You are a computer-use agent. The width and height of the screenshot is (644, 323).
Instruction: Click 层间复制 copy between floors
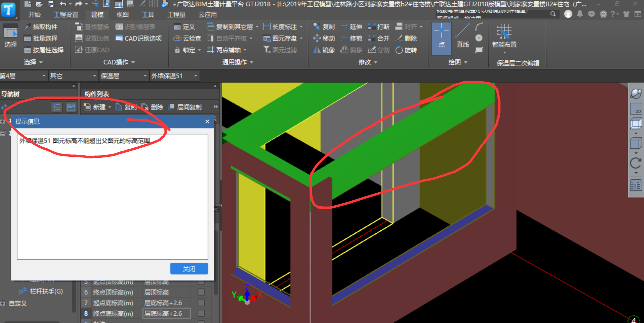click(185, 107)
